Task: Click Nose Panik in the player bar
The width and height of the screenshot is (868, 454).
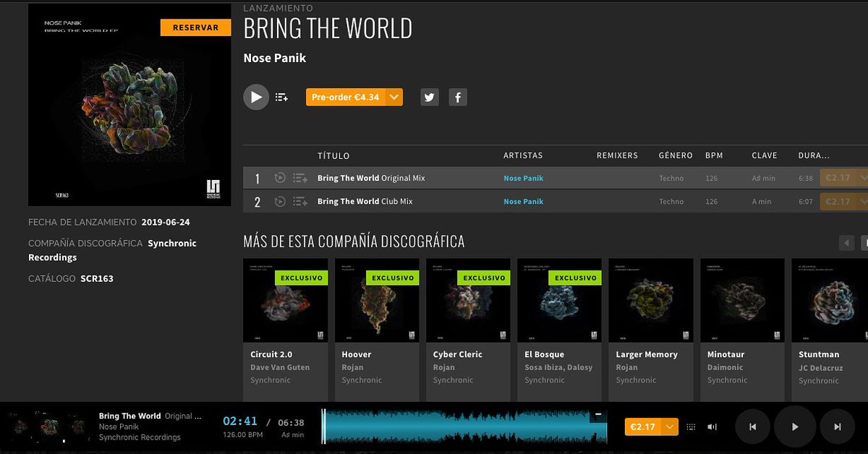Action: 119,427
